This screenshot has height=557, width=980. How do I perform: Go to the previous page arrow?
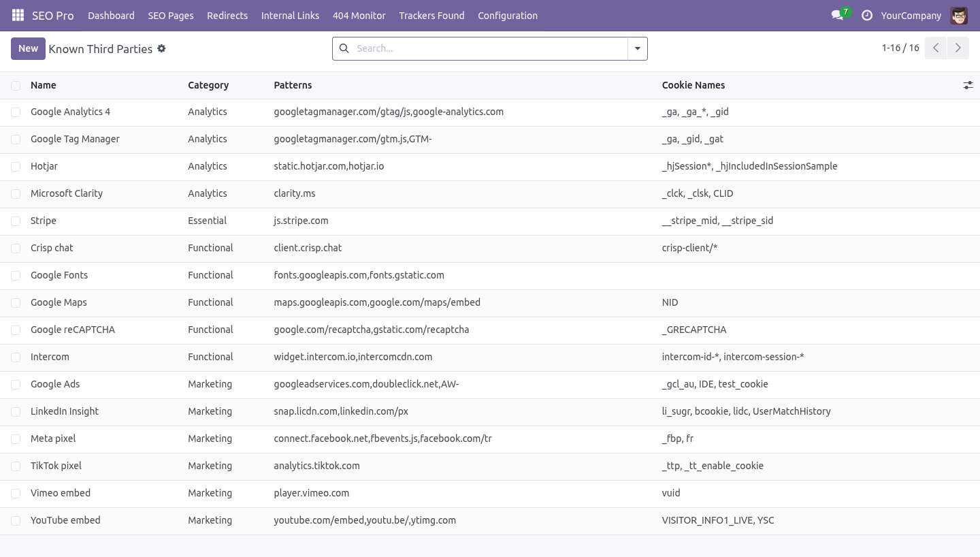(x=936, y=48)
